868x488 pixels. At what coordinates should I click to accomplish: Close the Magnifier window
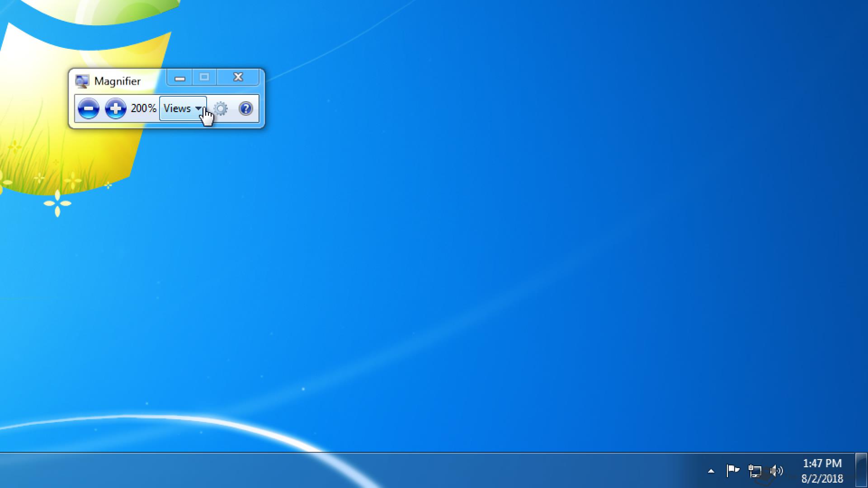coord(238,77)
